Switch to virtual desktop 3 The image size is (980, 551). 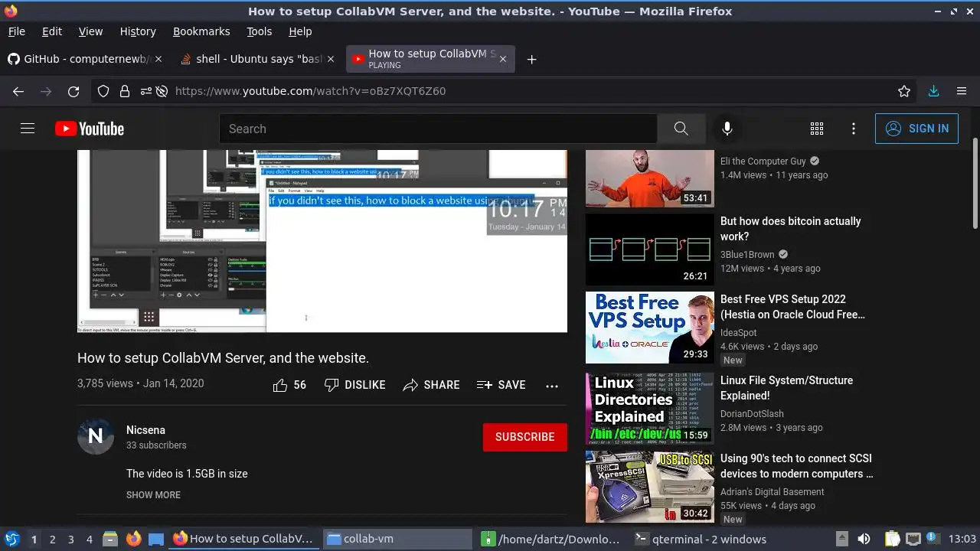(x=70, y=540)
